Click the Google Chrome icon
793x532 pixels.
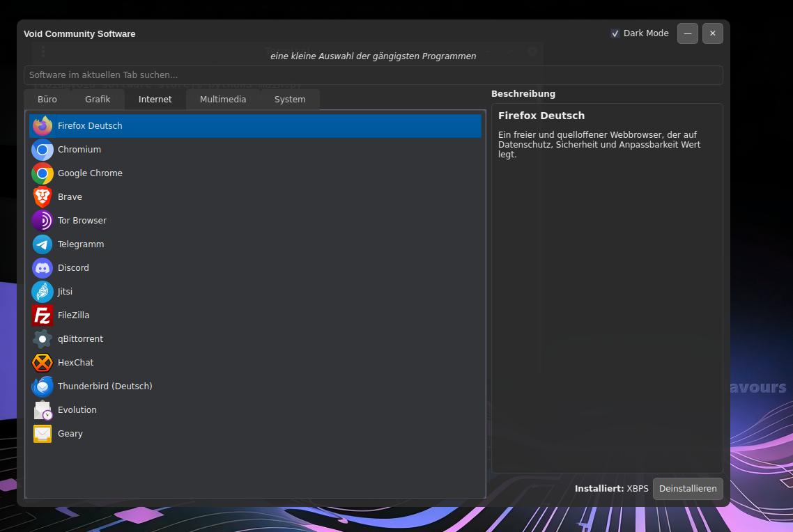pyautogui.click(x=43, y=173)
